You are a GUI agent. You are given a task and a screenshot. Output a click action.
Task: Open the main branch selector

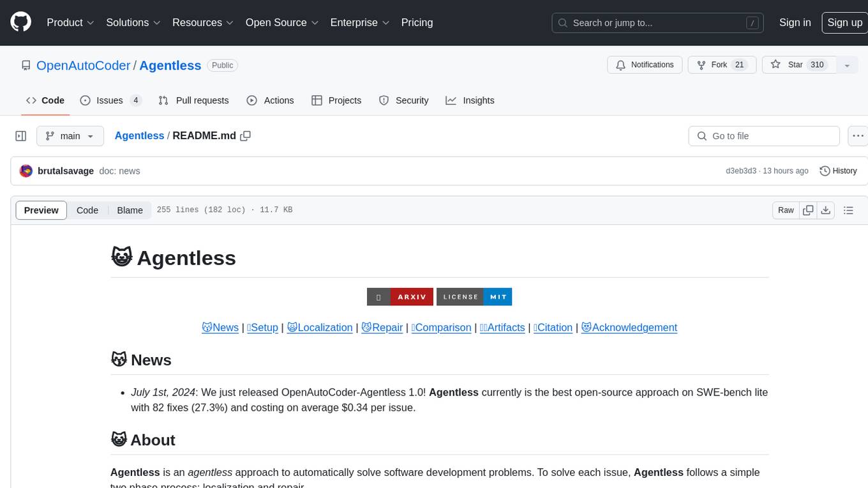point(70,136)
